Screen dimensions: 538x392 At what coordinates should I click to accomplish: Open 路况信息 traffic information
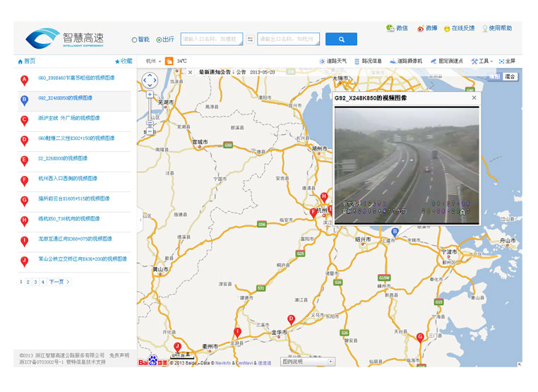368,61
